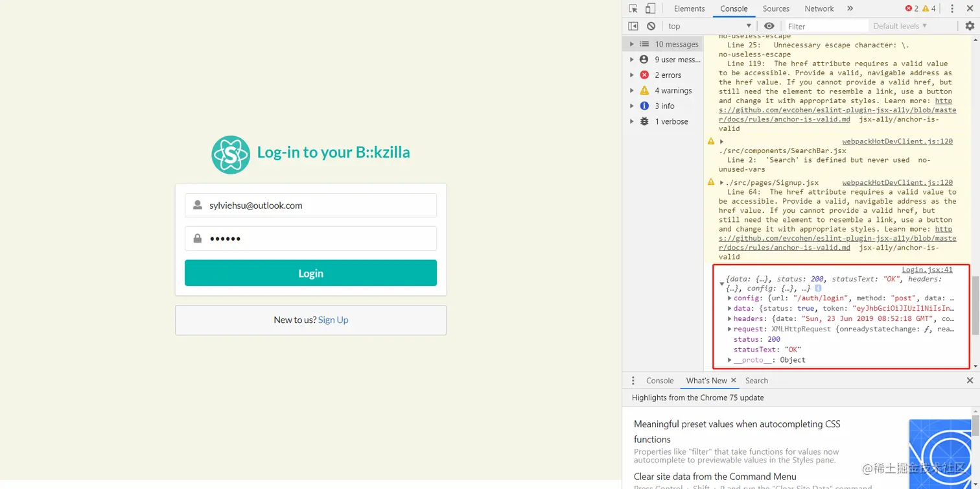The image size is (980, 489).
Task: Open the Login.jsx:41 source link
Action: 927,270
